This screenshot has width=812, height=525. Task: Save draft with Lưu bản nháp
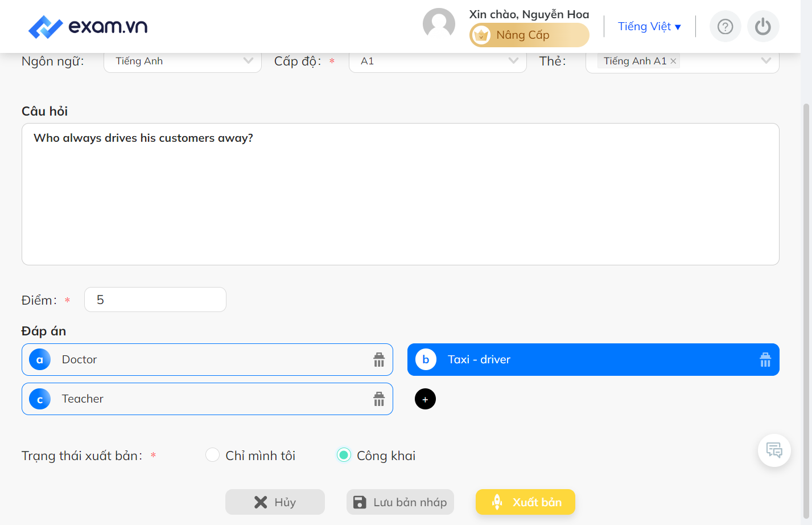coord(400,502)
